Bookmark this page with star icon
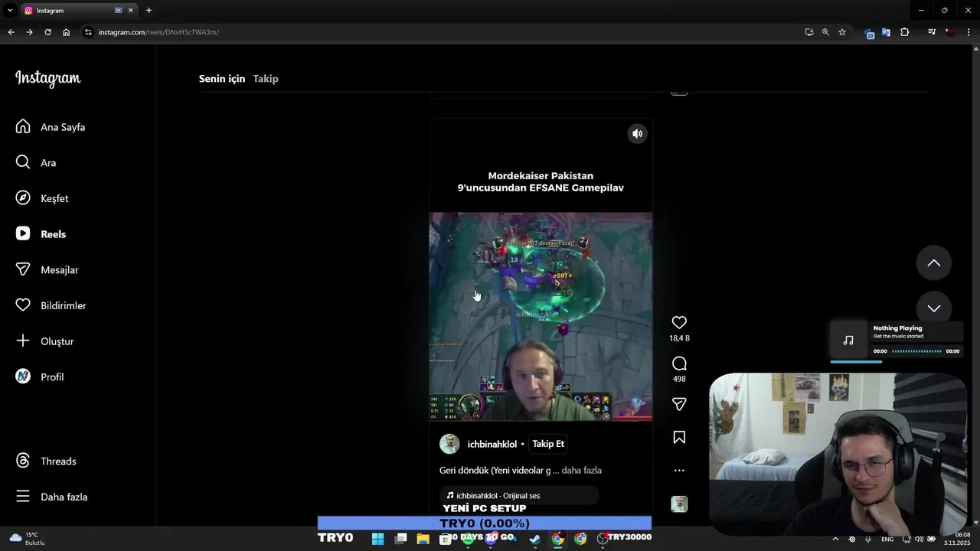Image resolution: width=980 pixels, height=551 pixels. pyautogui.click(x=842, y=32)
